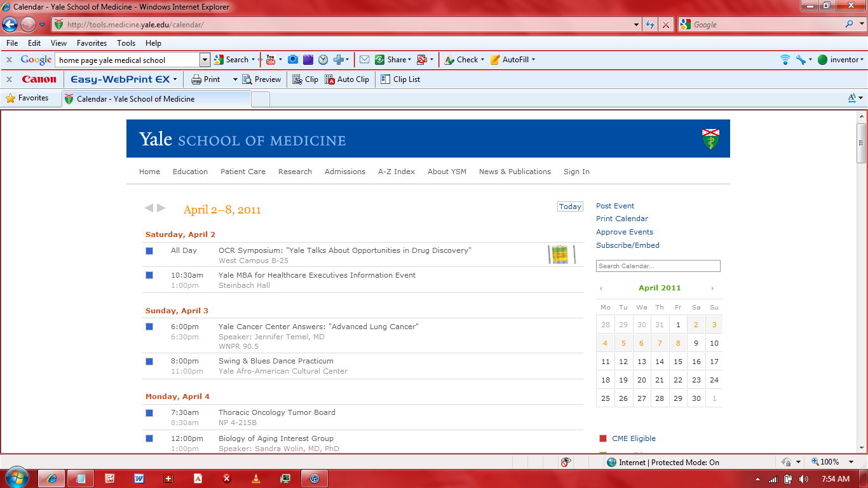Click the search magnifier in the Google search box

click(850, 24)
